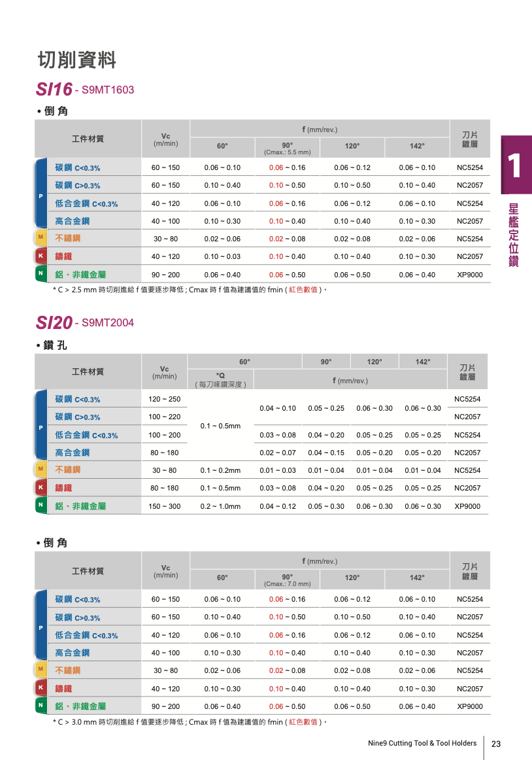This screenshot has height=760, width=532.
Task: Select the yellow M badge in the 鑽孔 table
Action: pyautogui.click(x=41, y=470)
